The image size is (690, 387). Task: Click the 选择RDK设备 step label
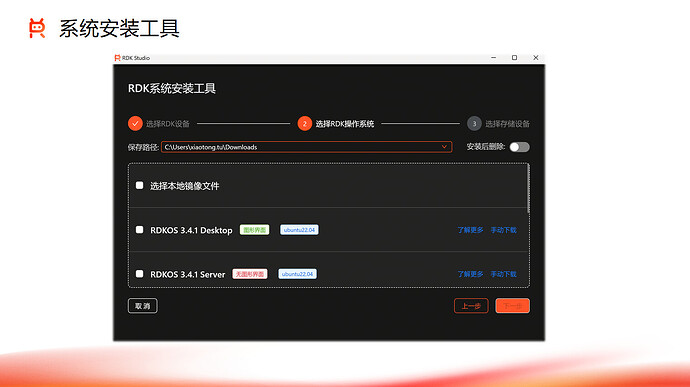click(168, 124)
